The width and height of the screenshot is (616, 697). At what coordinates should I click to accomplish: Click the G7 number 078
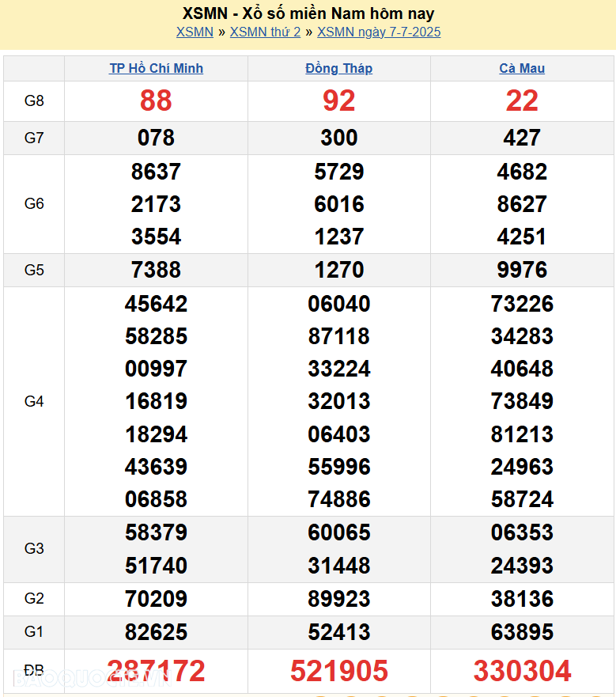click(x=156, y=138)
